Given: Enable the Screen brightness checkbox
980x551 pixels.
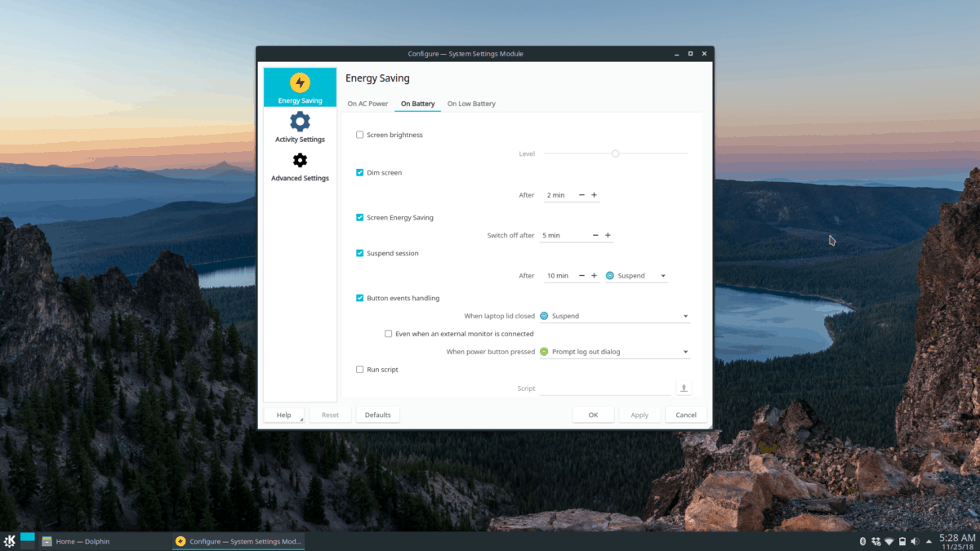Looking at the screenshot, I should click(x=360, y=135).
